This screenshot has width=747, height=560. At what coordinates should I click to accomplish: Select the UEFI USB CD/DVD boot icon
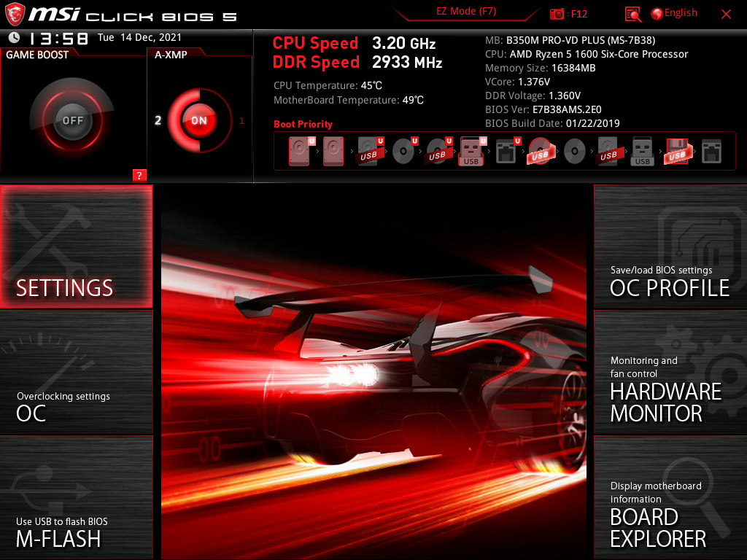(x=438, y=151)
